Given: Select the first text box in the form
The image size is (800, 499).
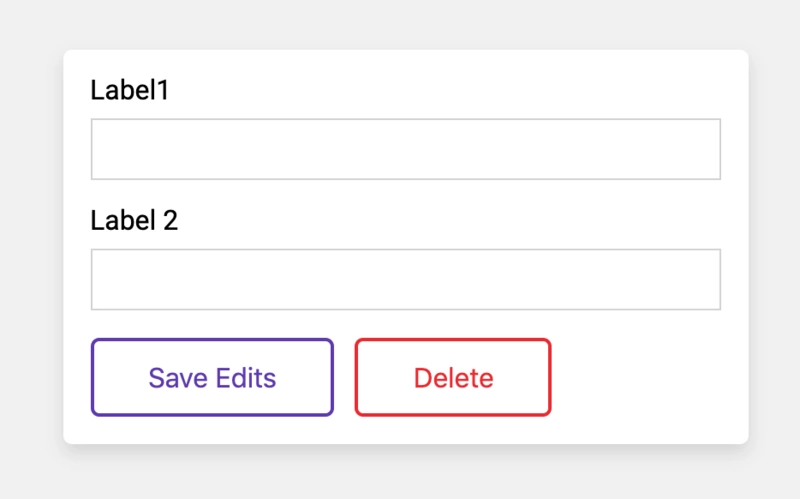Looking at the screenshot, I should point(405,149).
